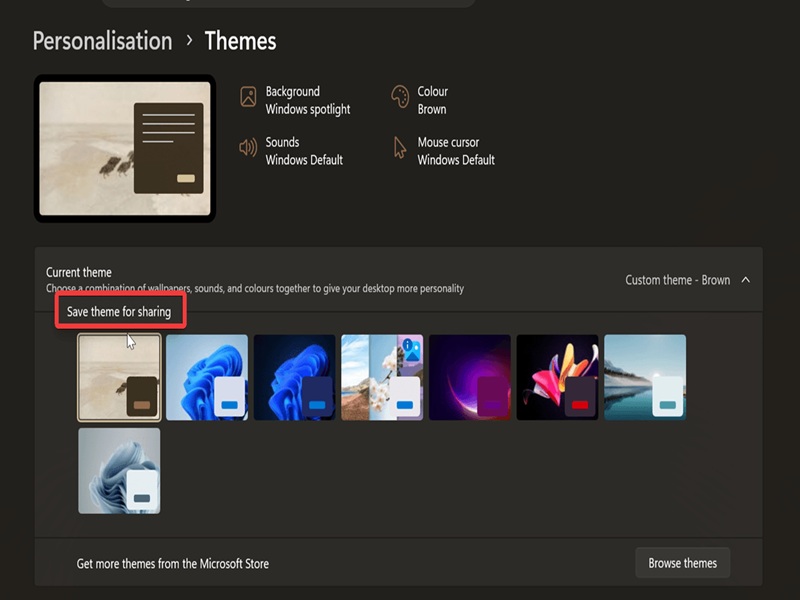
Task: Open Colour Brown setting
Action: click(x=419, y=100)
